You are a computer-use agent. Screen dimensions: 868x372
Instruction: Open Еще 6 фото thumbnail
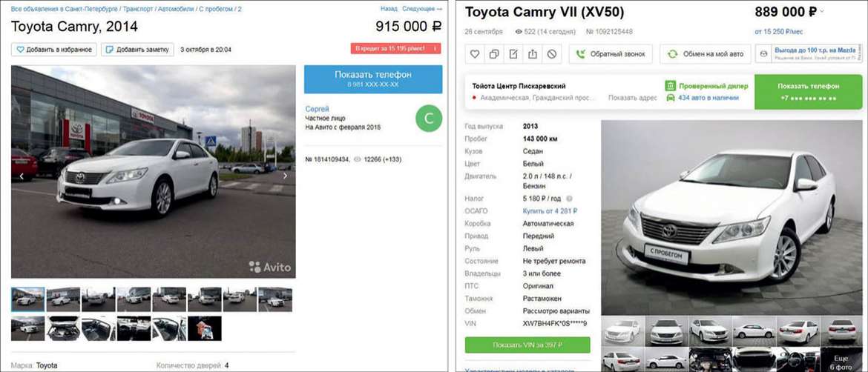coord(841,359)
